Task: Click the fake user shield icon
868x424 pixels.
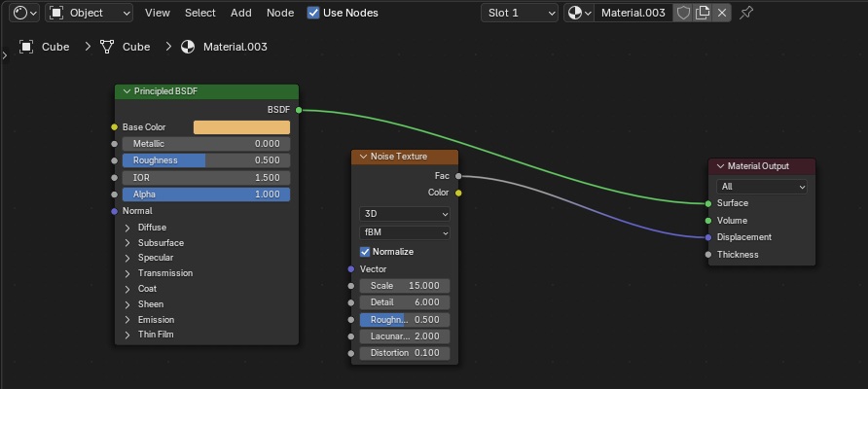Action: click(x=684, y=13)
